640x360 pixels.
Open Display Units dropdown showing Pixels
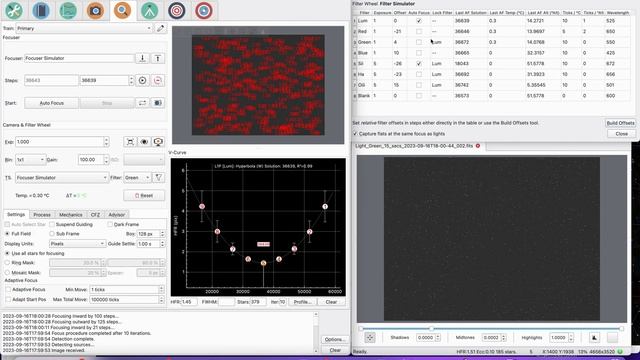(x=77, y=244)
